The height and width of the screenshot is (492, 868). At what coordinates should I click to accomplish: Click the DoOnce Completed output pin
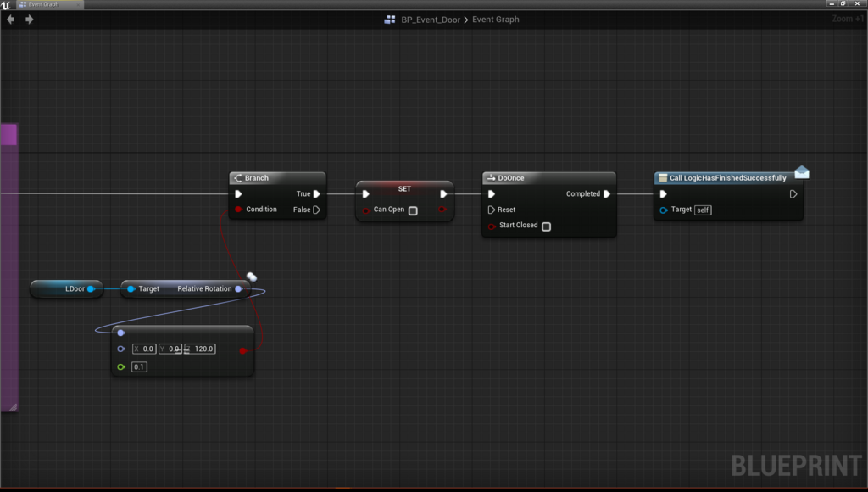(607, 194)
